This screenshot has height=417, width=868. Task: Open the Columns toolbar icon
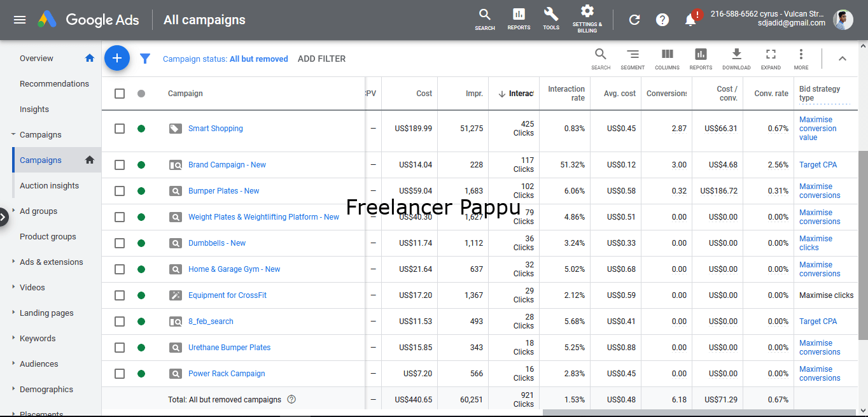point(667,59)
